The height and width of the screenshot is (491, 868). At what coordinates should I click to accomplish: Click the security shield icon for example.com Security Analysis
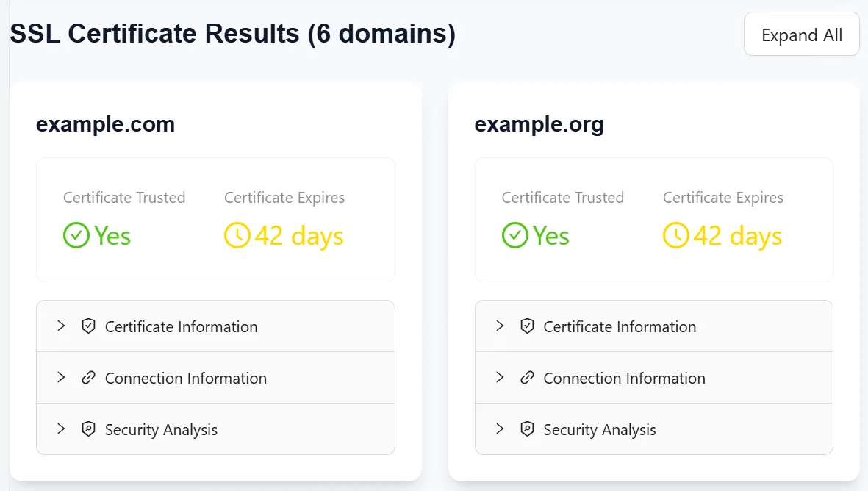(x=88, y=429)
